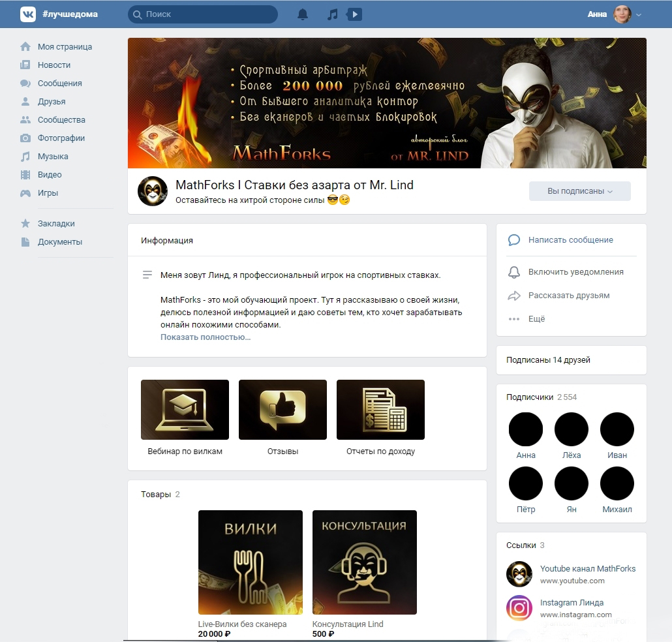Open the notifications bell in the header

[x=303, y=14]
